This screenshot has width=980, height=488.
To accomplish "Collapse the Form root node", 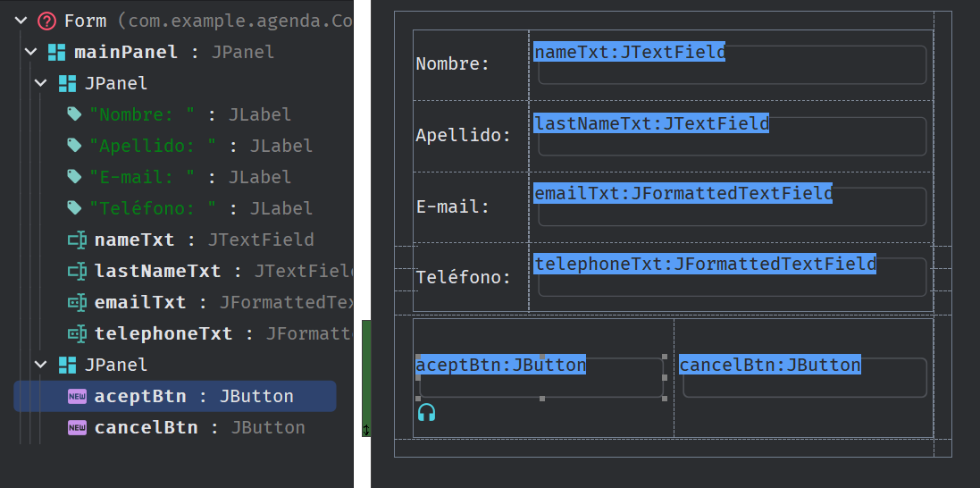I will pyautogui.click(x=21, y=21).
